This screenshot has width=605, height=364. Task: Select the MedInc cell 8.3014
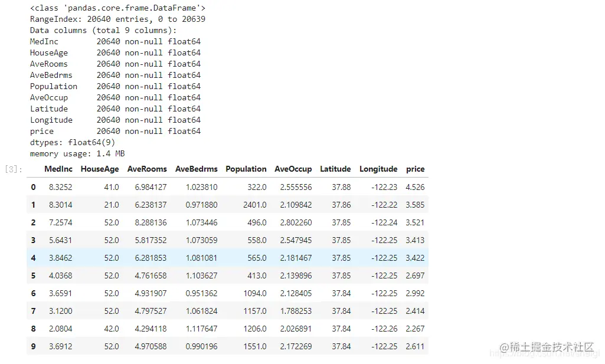[x=61, y=205]
